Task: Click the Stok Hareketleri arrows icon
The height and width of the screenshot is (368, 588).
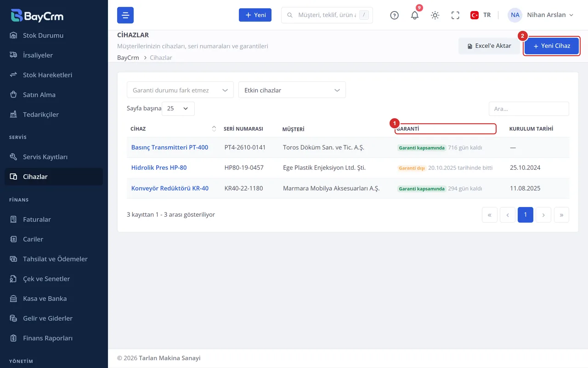Action: 14,75
